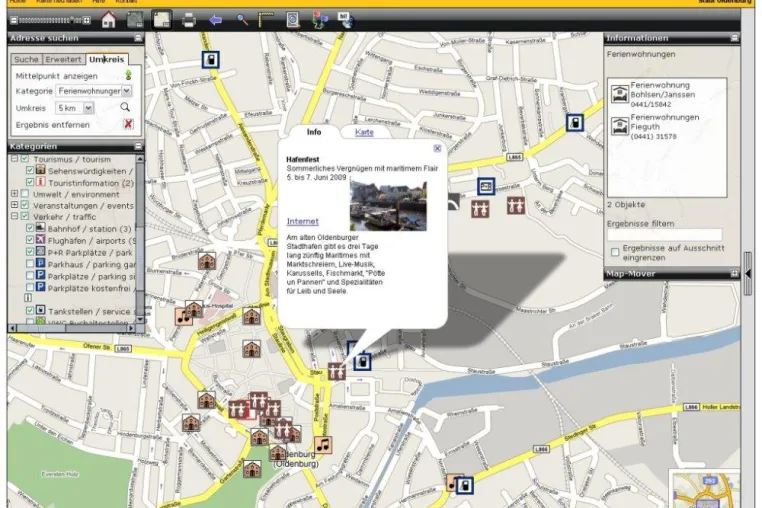This screenshot has height=508, width=762.
Task: Collapse the Tourismus / tourism tree node
Action: click(x=15, y=159)
